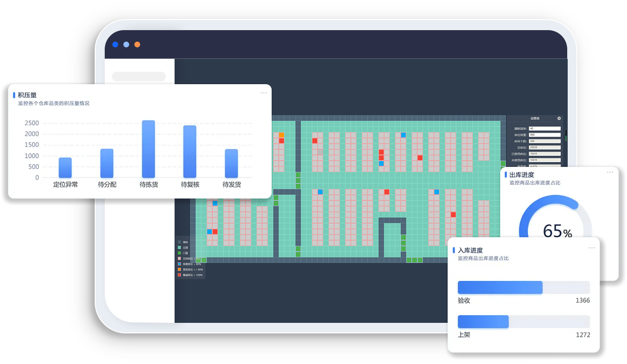Click the blue 普通库位 < 80% legend swatch

[x=179, y=264]
